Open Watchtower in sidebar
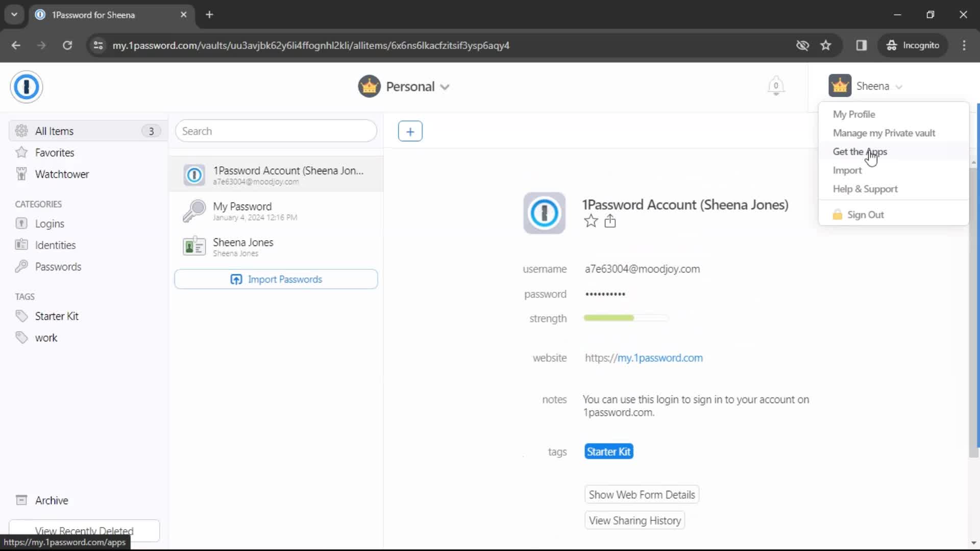Screen dimensions: 980x551 click(x=62, y=174)
